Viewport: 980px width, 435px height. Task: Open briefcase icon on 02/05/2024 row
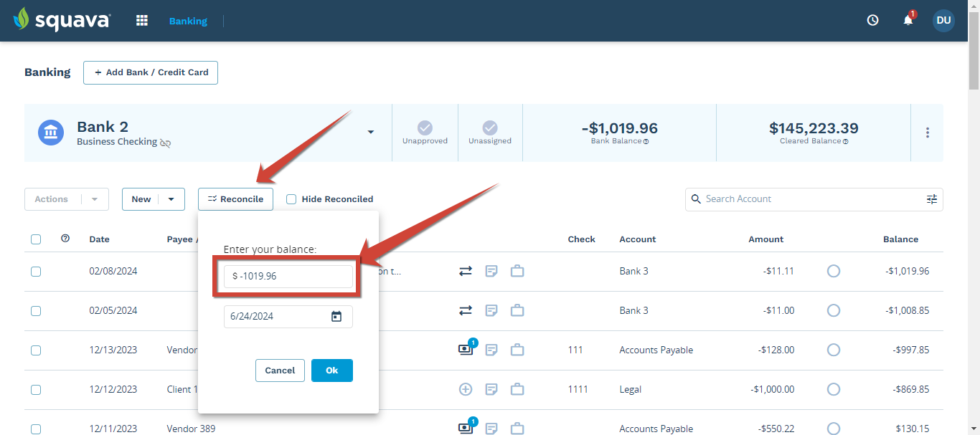[517, 310]
